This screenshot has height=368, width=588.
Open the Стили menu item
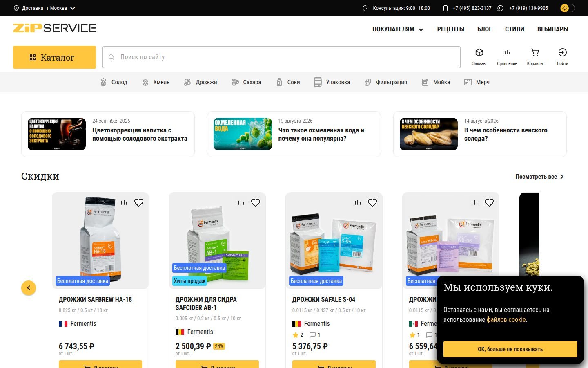(x=514, y=29)
